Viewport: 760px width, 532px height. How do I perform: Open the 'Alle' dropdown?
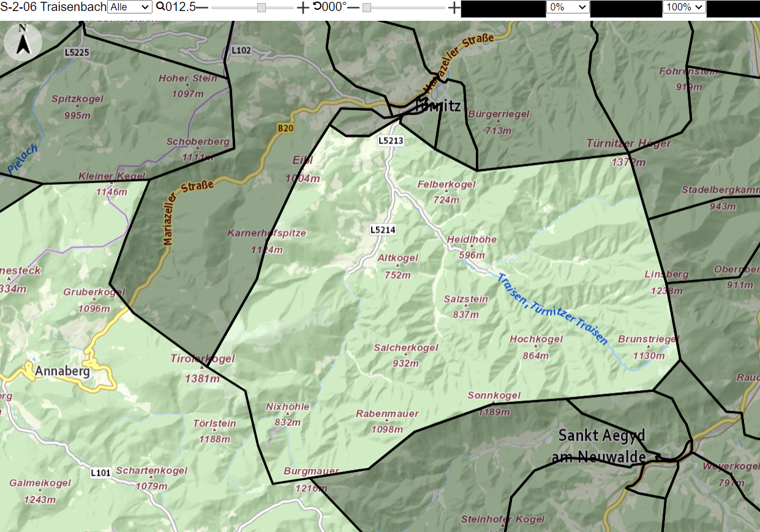[130, 7]
